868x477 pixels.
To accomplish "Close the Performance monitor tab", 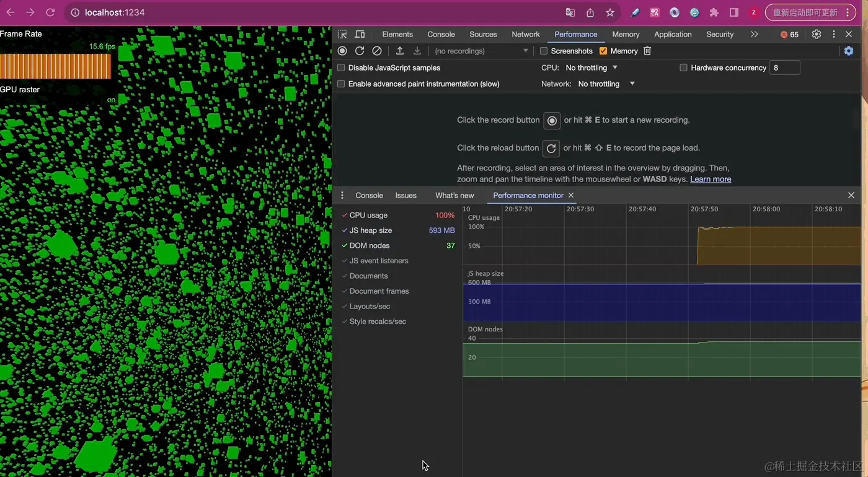I will tap(571, 195).
